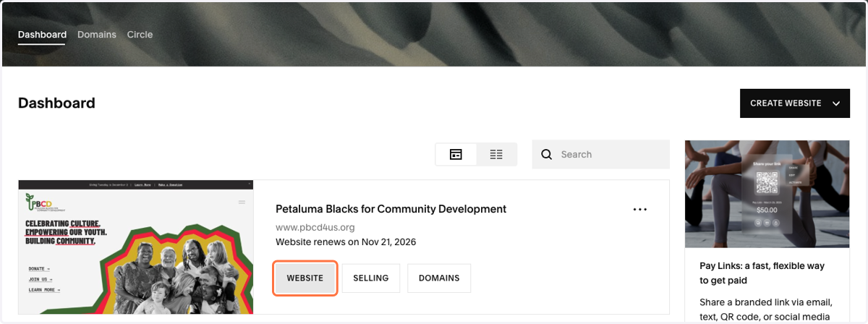Switch to list view layout
The height and width of the screenshot is (324, 868).
coord(496,154)
